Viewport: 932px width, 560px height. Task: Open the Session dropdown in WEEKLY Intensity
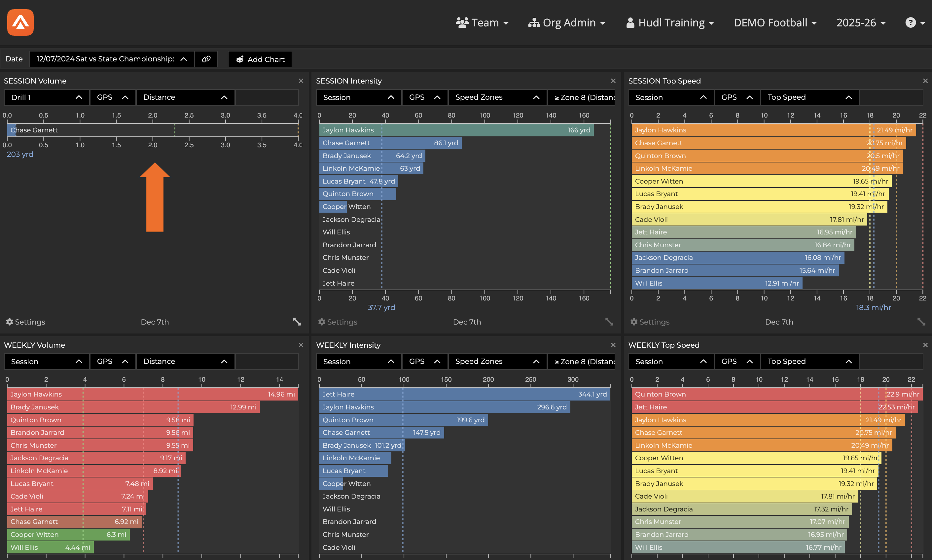pyautogui.click(x=359, y=362)
